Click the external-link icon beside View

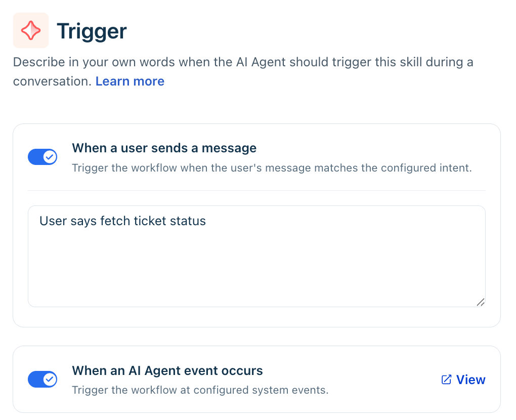point(447,380)
